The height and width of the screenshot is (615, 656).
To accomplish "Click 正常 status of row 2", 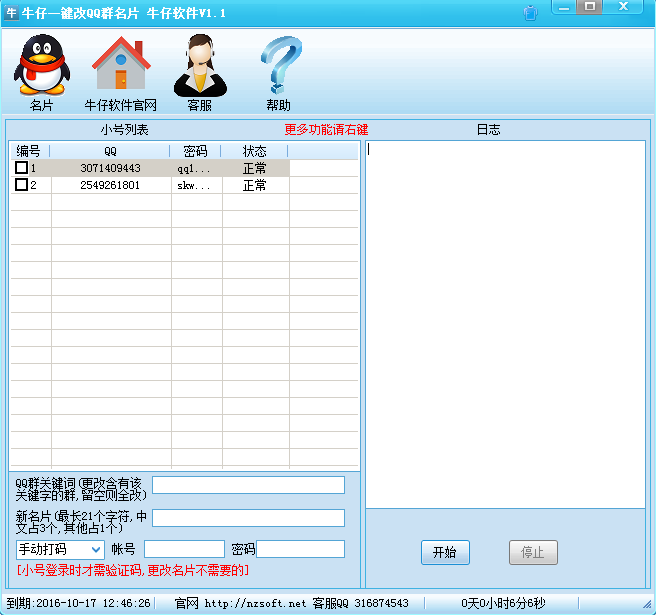I will [x=254, y=185].
